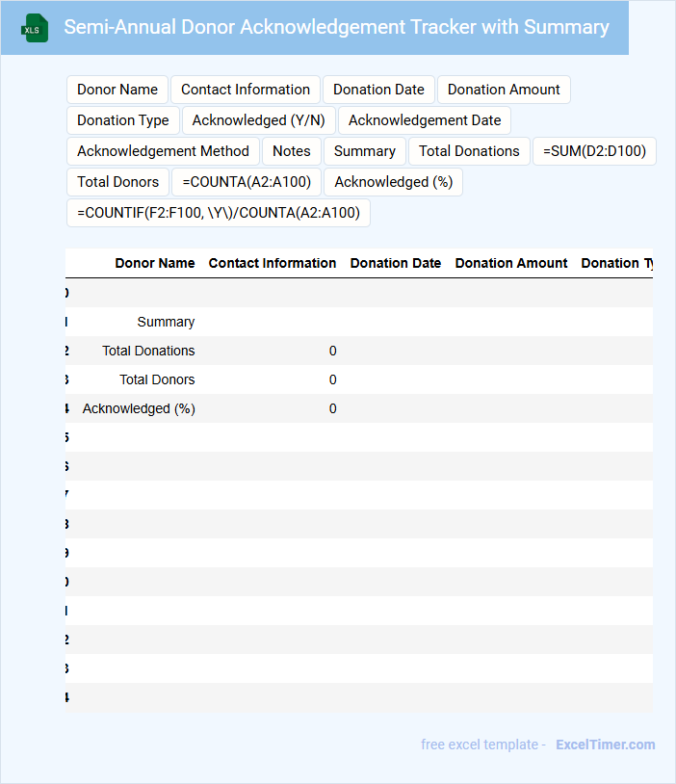The width and height of the screenshot is (676, 784).
Task: Click the Donation Type tag
Action: pyautogui.click(x=123, y=120)
